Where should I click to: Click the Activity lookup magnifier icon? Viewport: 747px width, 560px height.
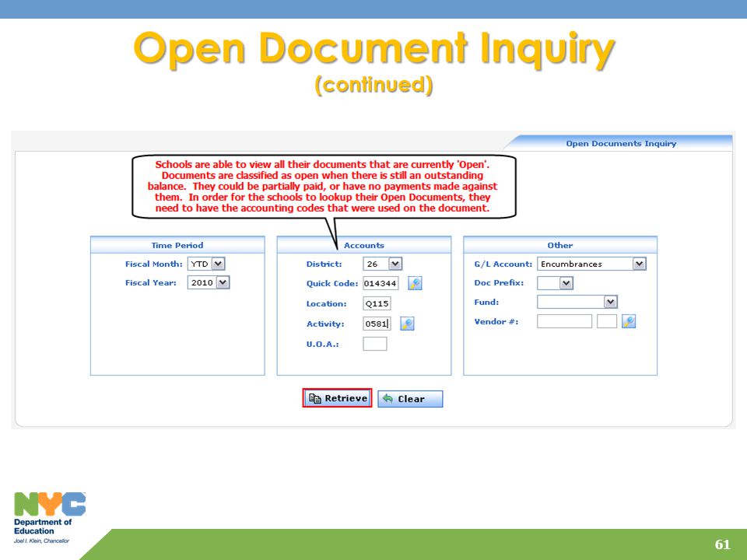point(407,324)
